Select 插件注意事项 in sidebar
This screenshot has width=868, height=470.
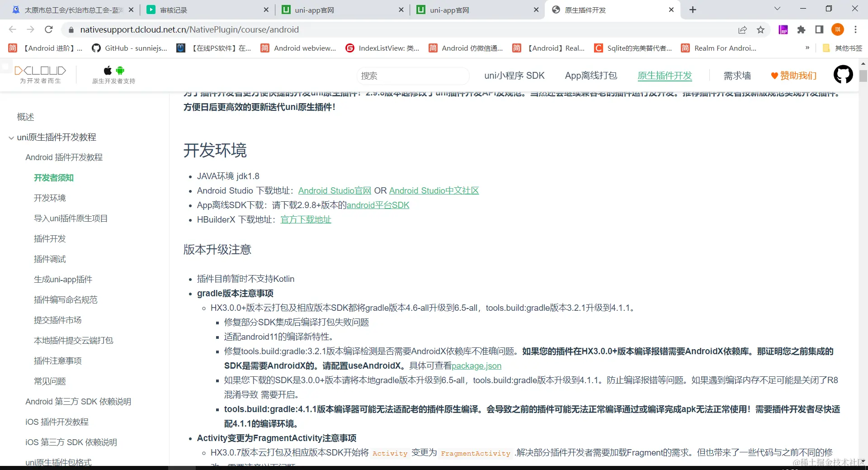[x=58, y=361]
